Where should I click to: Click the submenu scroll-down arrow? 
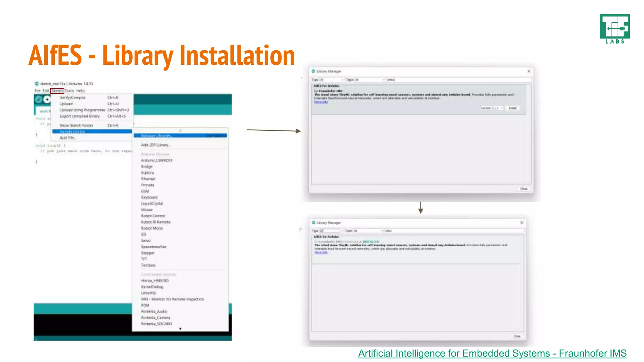(180, 329)
